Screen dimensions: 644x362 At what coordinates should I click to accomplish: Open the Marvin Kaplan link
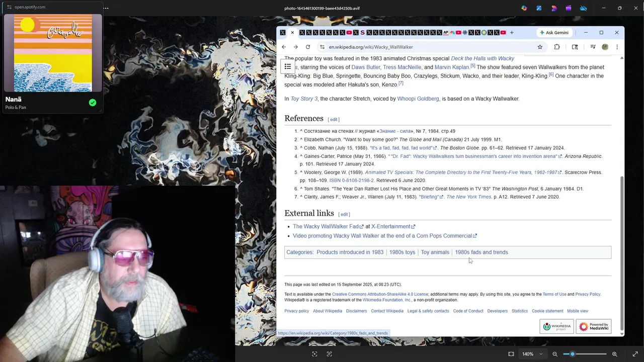click(x=452, y=67)
